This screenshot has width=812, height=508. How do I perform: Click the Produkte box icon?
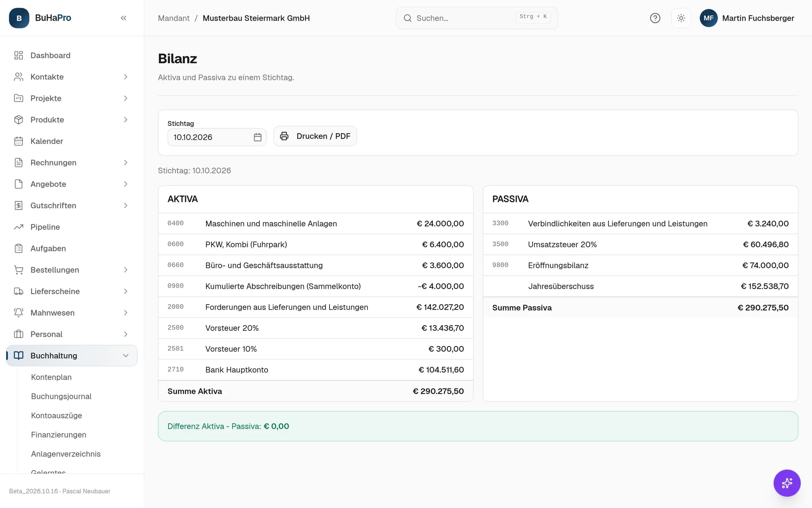pos(19,120)
